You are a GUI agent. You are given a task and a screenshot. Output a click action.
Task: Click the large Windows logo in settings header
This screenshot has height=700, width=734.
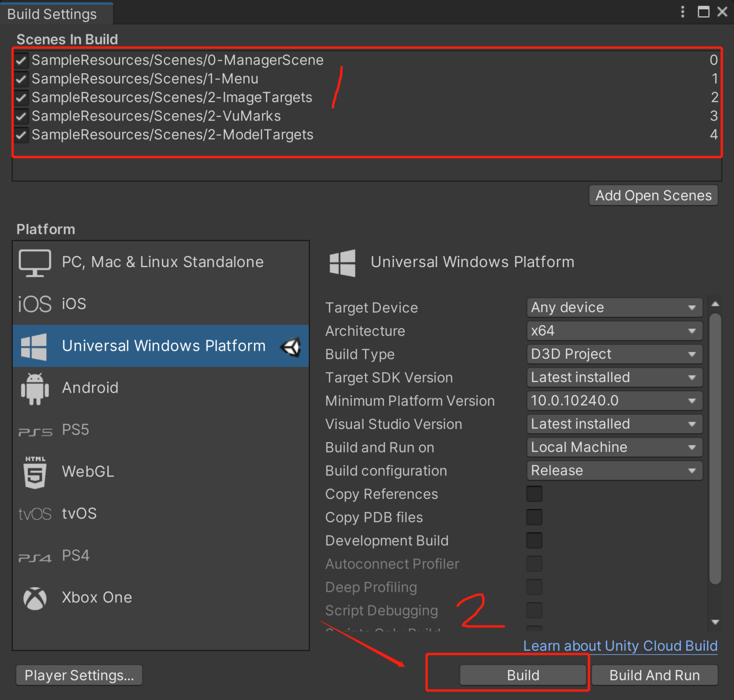(x=343, y=263)
